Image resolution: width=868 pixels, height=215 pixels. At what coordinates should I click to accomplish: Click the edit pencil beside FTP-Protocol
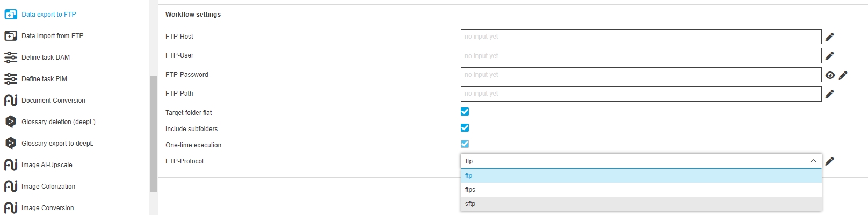pos(829,161)
